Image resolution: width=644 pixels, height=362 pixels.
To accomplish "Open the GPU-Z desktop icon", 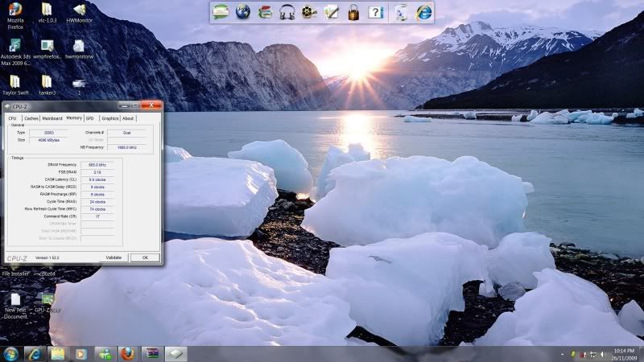I will click(x=48, y=302).
